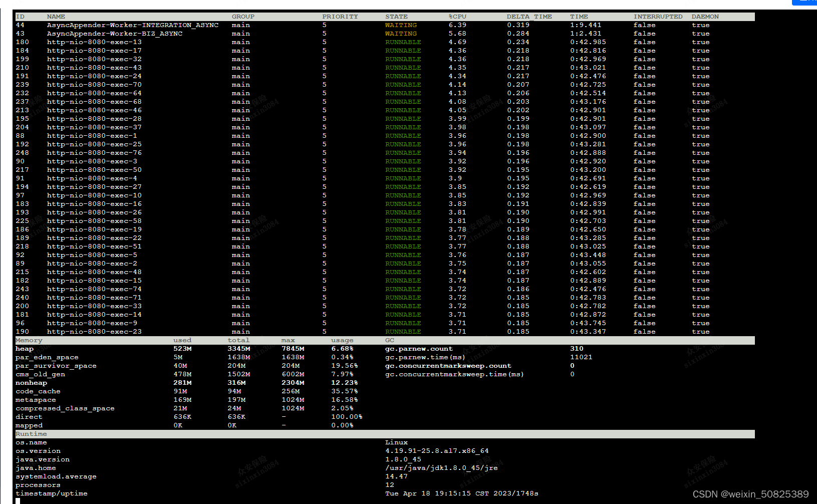Click the NAME column header
This screenshot has height=504, width=817.
(56, 17)
